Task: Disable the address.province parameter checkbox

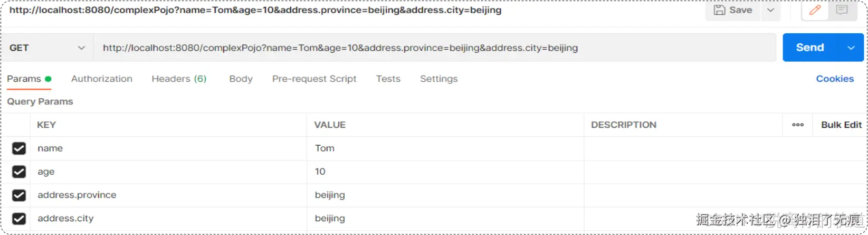Action: coord(19,195)
